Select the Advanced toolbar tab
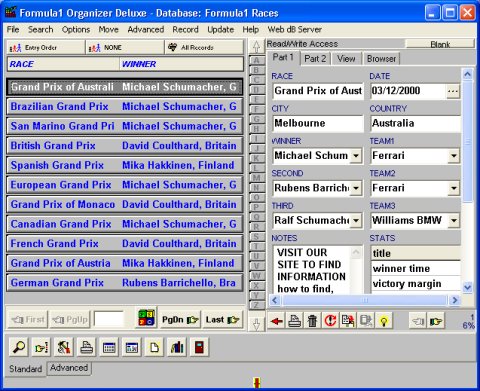Viewport: 480px width, 391px height. (x=69, y=368)
